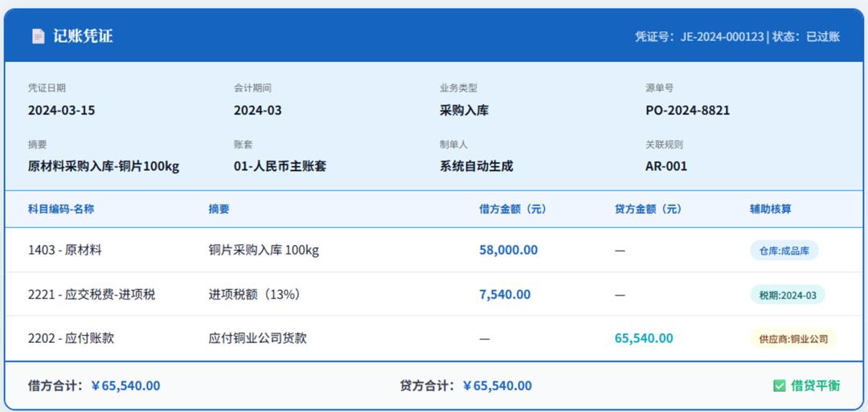Click the 摘要 table column header
This screenshot has width=868, height=412.
pos(219,209)
